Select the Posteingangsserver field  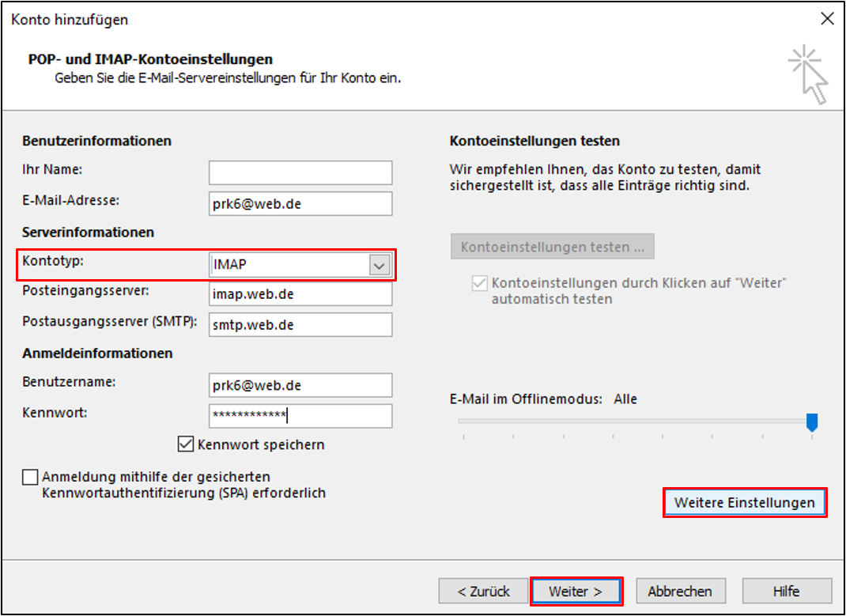coord(300,294)
